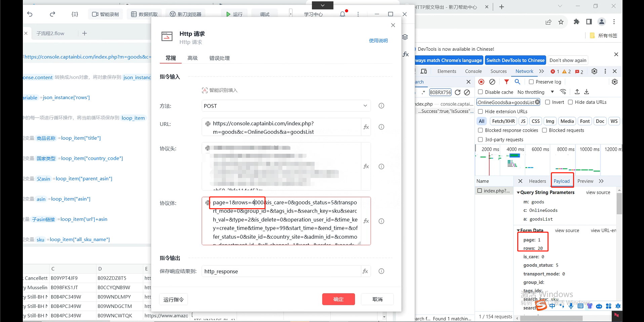
Task: Open the Chrome extensions puzzle icon
Action: (576, 22)
